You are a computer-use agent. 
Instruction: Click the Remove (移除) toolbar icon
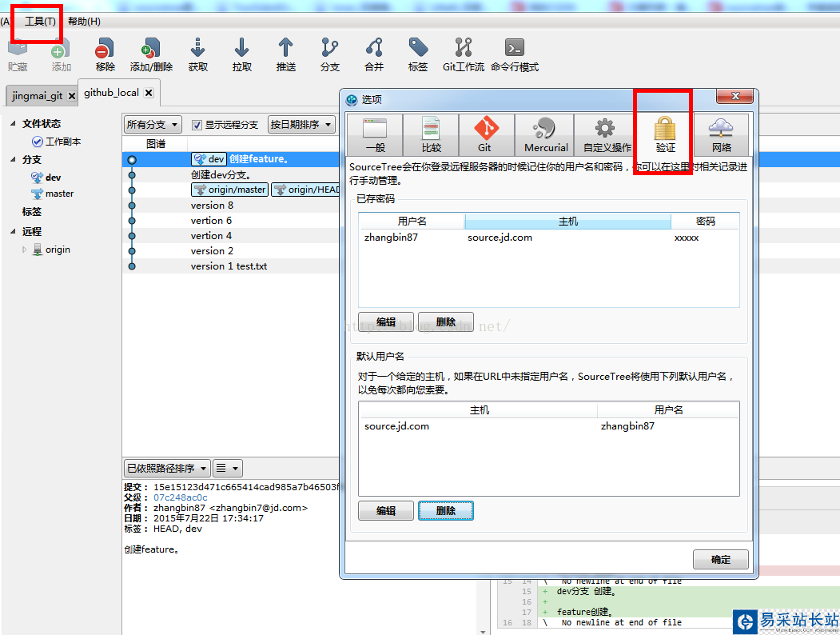105,54
